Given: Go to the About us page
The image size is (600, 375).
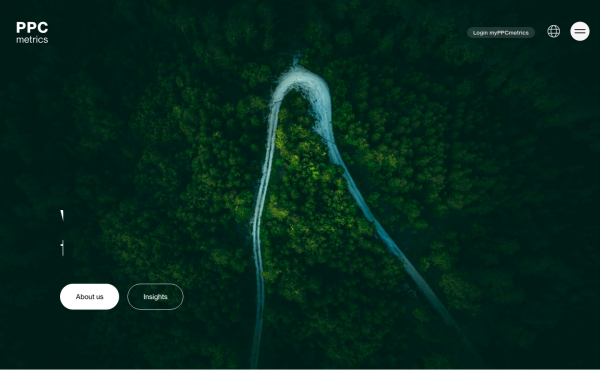Looking at the screenshot, I should 90,297.
